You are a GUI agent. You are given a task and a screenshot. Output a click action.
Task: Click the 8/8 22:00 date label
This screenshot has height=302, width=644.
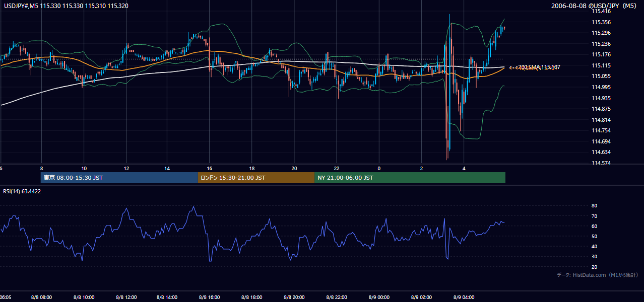pos(337,297)
